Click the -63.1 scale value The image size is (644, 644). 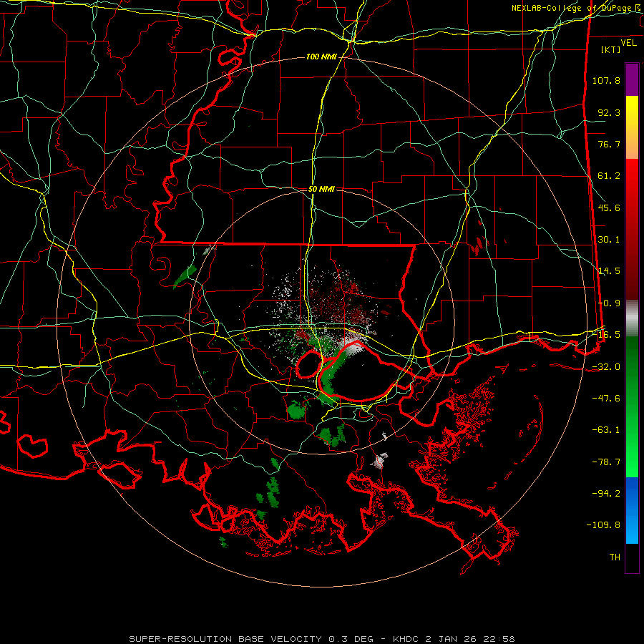(x=606, y=430)
